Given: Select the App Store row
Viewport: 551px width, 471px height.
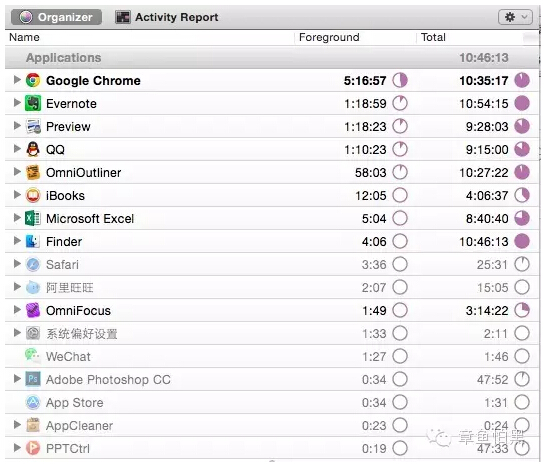Looking at the screenshot, I should click(x=272, y=402).
